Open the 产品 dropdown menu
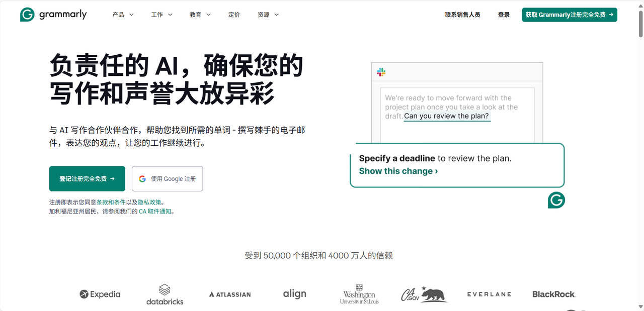 tap(123, 15)
